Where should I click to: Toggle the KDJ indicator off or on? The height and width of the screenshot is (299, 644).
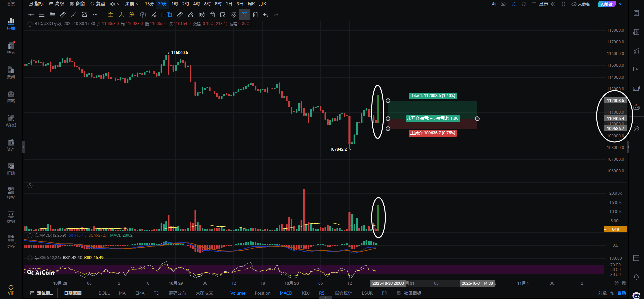tap(306, 293)
